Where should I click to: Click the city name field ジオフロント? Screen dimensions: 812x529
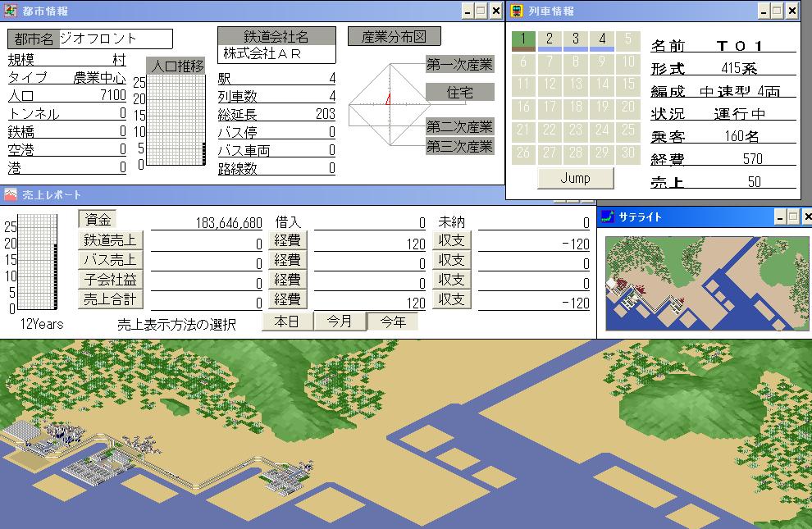(x=116, y=39)
